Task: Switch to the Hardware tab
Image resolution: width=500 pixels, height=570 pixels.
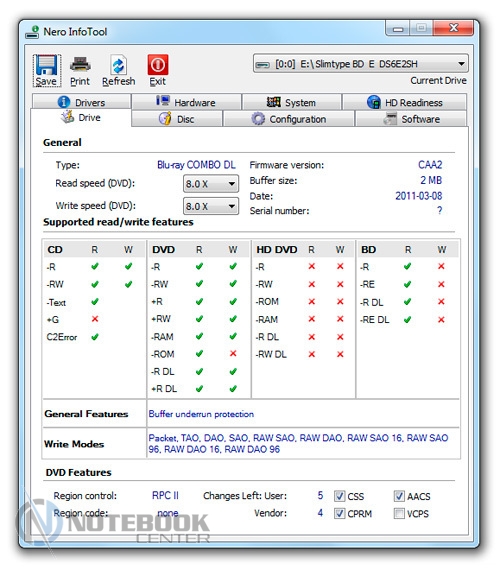Action: click(186, 102)
